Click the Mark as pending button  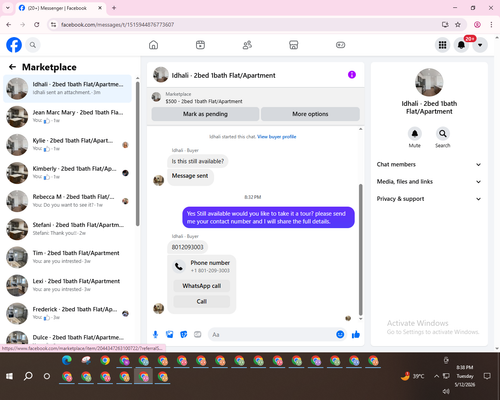click(x=205, y=114)
